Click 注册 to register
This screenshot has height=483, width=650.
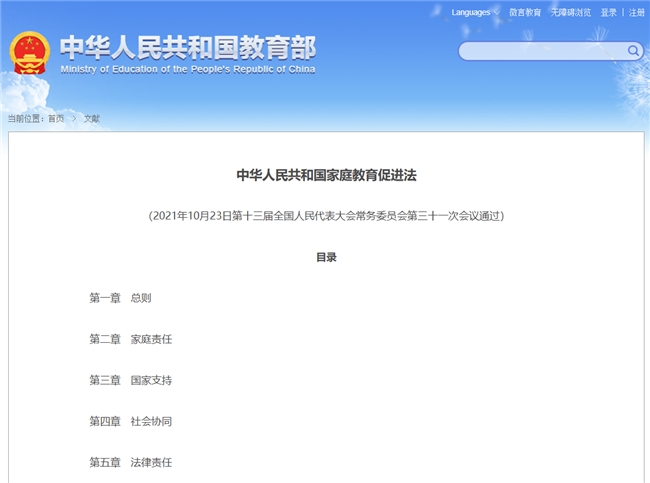pyautogui.click(x=636, y=12)
